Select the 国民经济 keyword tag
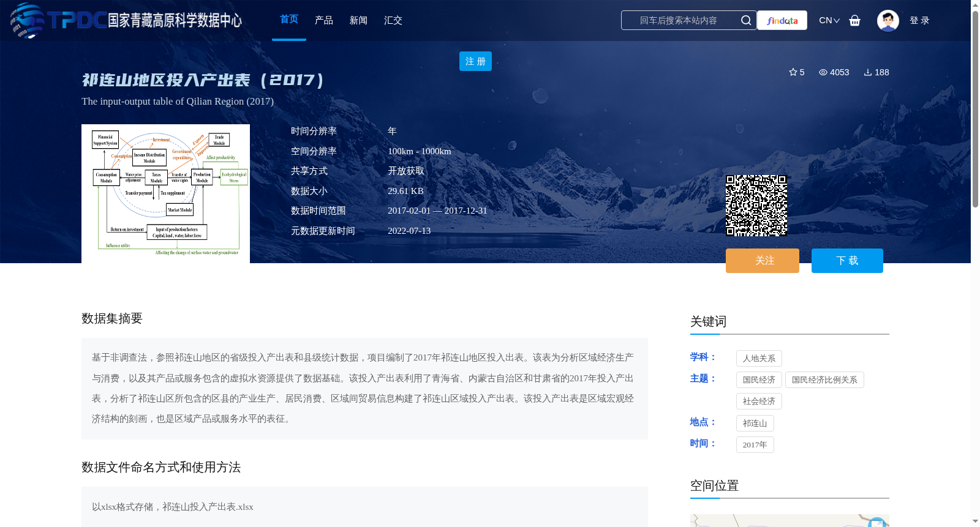Image resolution: width=980 pixels, height=527 pixels. coord(759,380)
